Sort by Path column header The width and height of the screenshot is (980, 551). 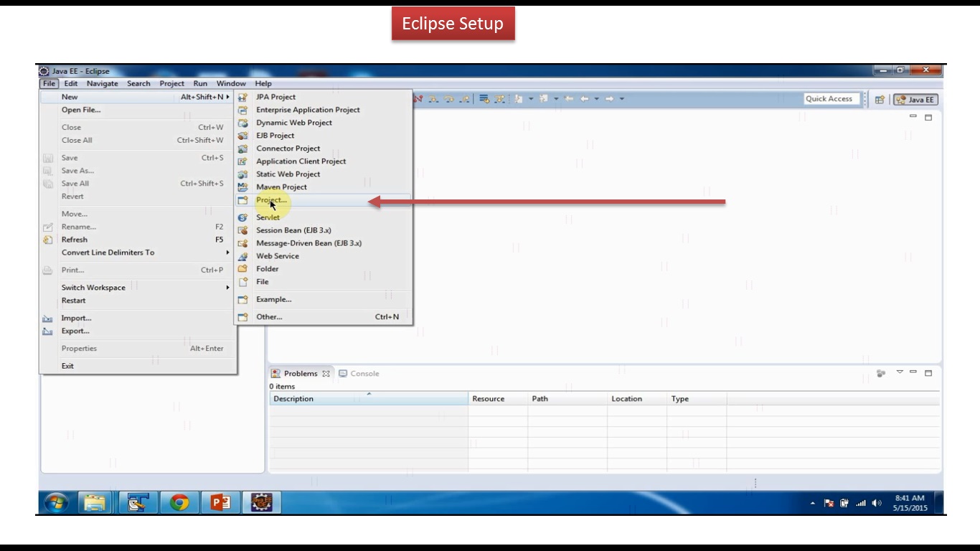coord(567,399)
